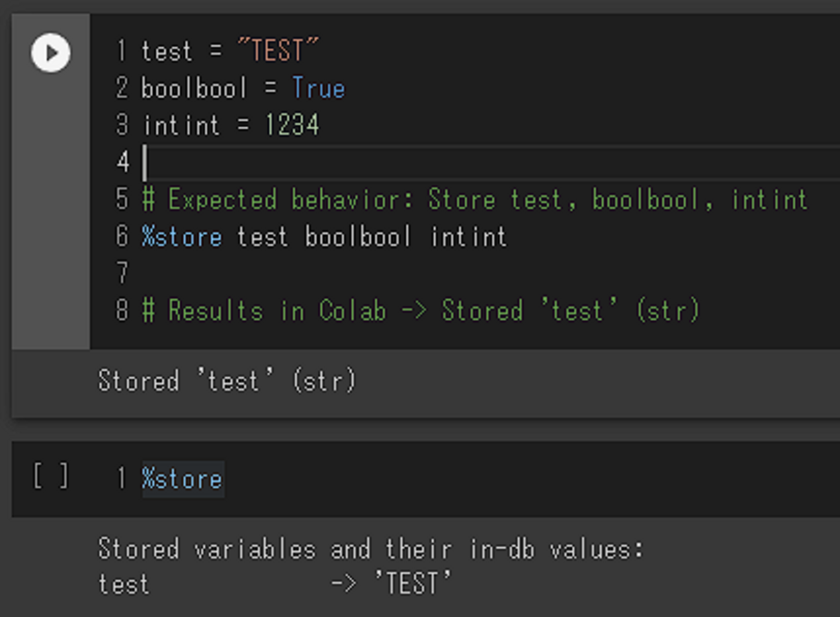
Task: Click the test variable on line 1
Action: tap(167, 50)
